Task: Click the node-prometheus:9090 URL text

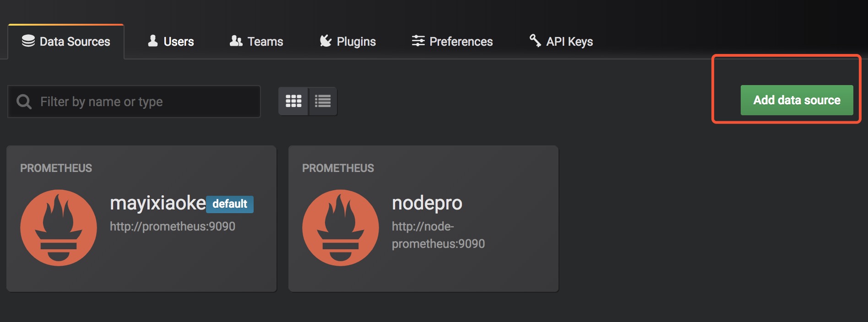Action: [438, 235]
